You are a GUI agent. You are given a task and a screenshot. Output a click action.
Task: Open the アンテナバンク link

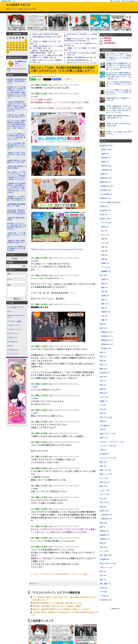(x=13, y=354)
